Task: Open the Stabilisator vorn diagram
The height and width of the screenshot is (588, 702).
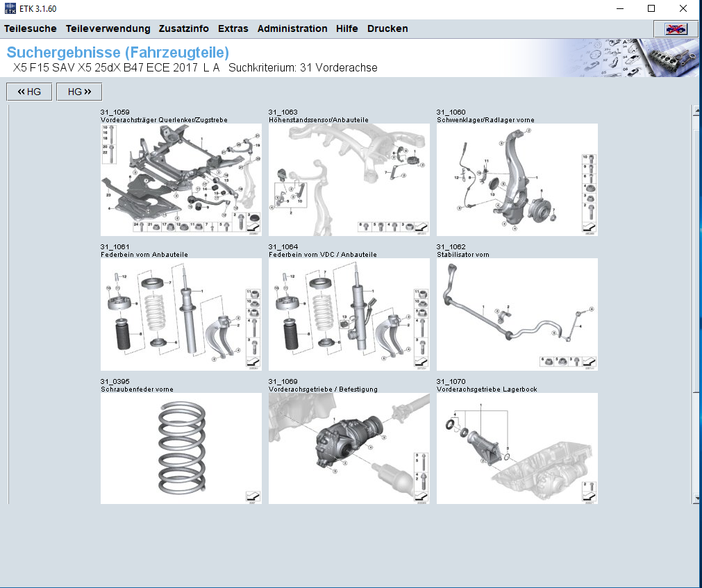Action: [x=517, y=314]
